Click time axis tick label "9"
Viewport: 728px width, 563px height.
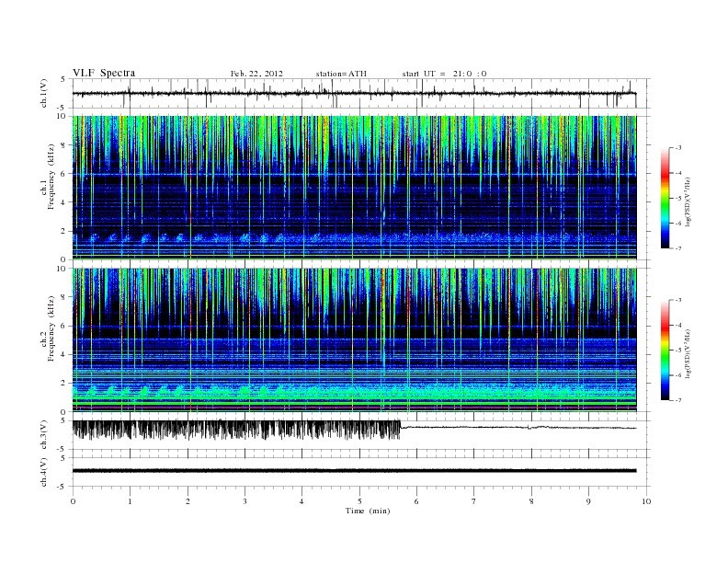click(588, 501)
